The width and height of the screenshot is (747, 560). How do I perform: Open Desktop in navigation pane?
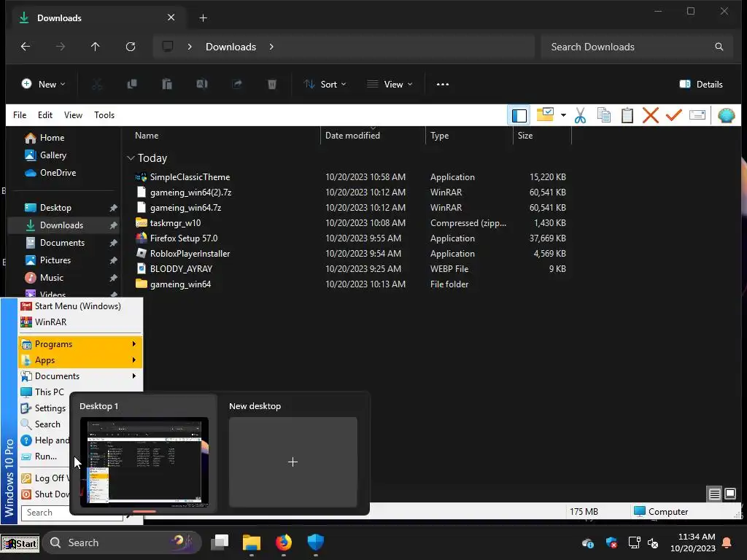pyautogui.click(x=55, y=208)
